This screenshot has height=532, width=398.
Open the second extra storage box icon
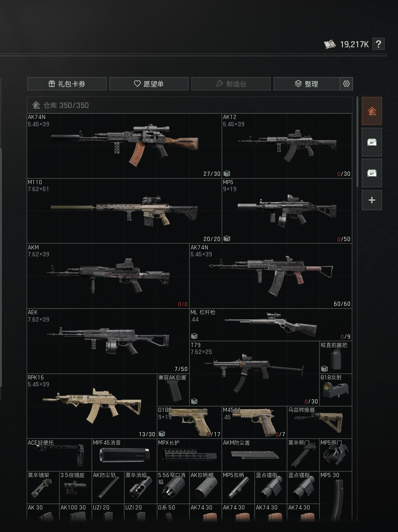372,173
